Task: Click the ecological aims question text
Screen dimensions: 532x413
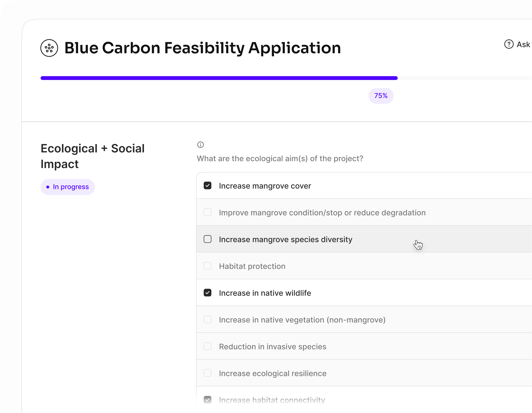Action: click(280, 159)
